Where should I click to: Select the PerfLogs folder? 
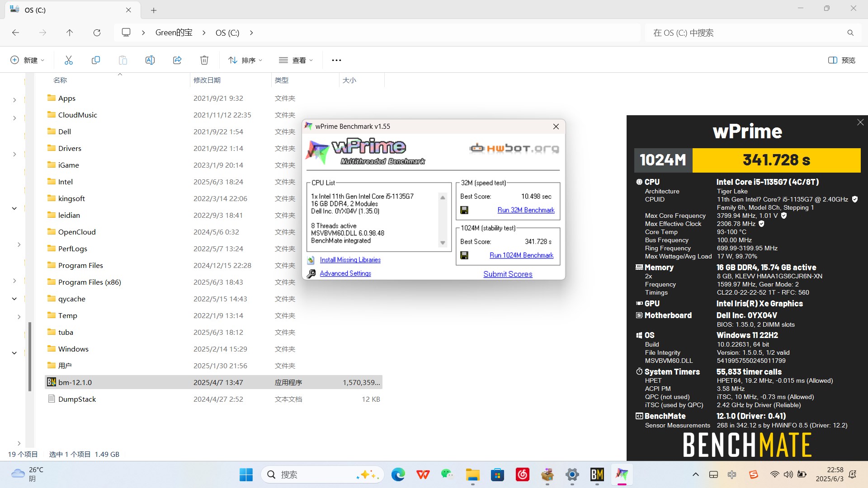click(213, 249)
